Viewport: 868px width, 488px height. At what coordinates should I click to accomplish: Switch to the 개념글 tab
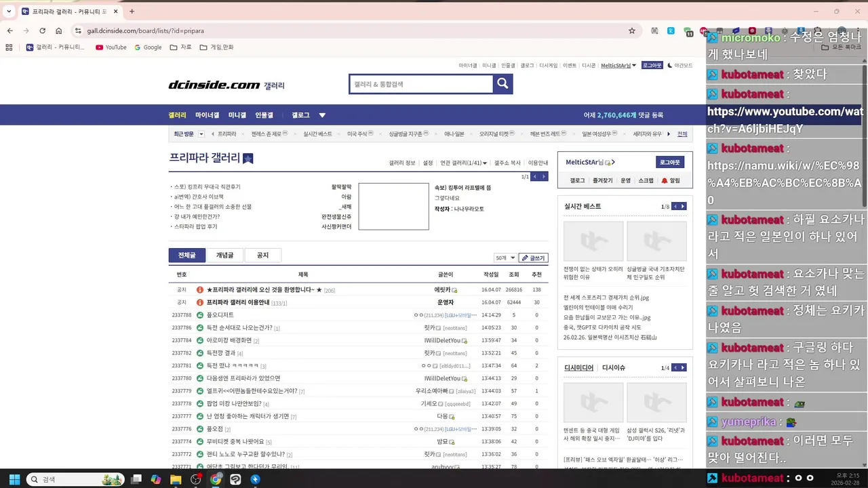point(224,256)
